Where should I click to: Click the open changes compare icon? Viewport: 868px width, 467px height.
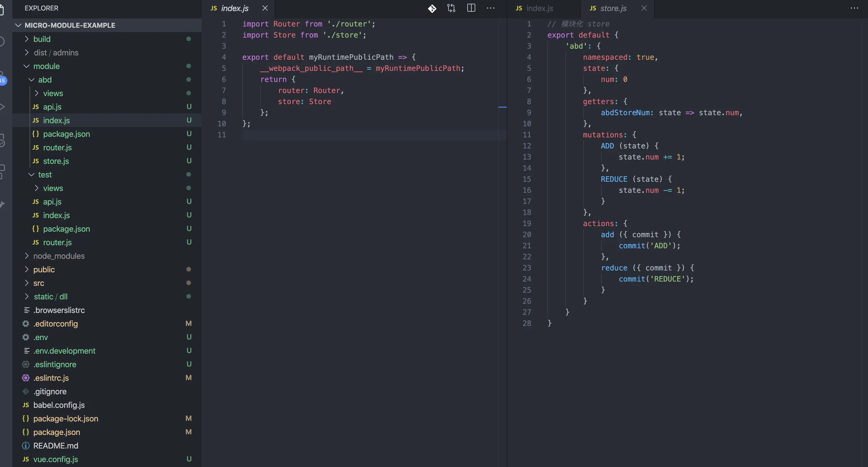[x=451, y=8]
